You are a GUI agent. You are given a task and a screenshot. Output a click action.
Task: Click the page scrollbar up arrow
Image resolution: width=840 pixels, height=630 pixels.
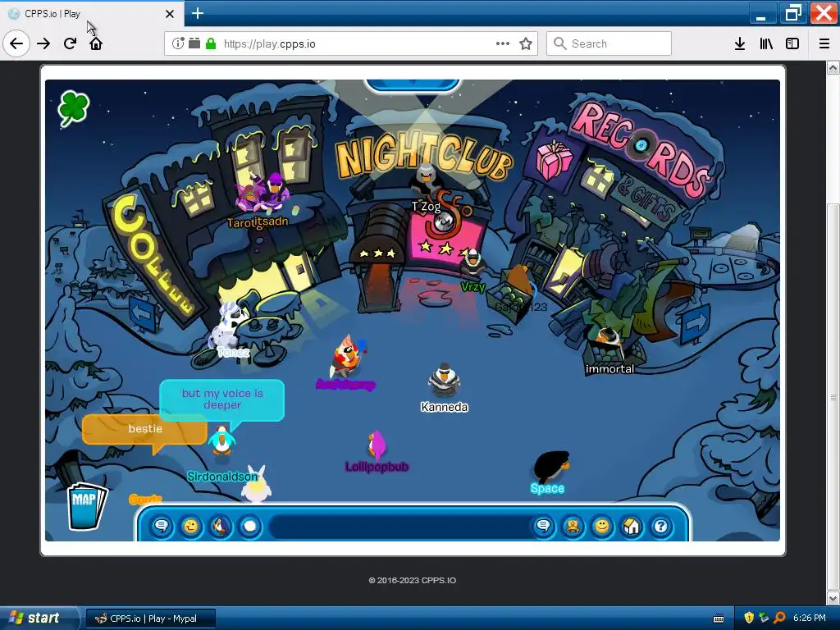coord(833,67)
